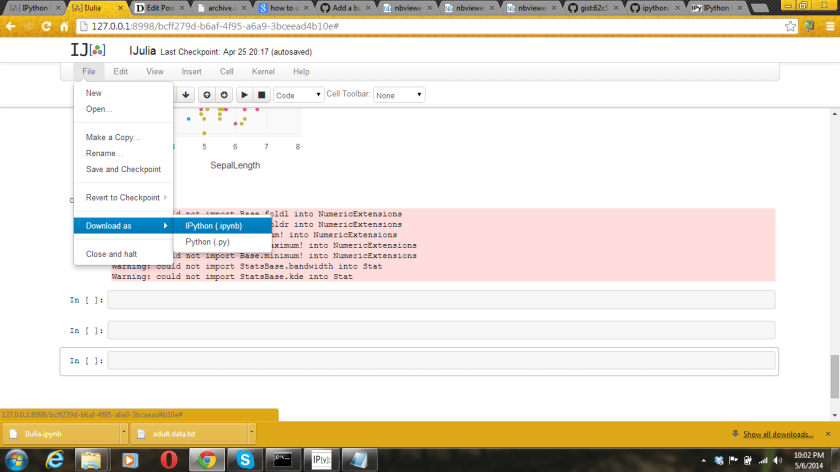
Task: Click the address bar URL field
Action: pos(429,26)
